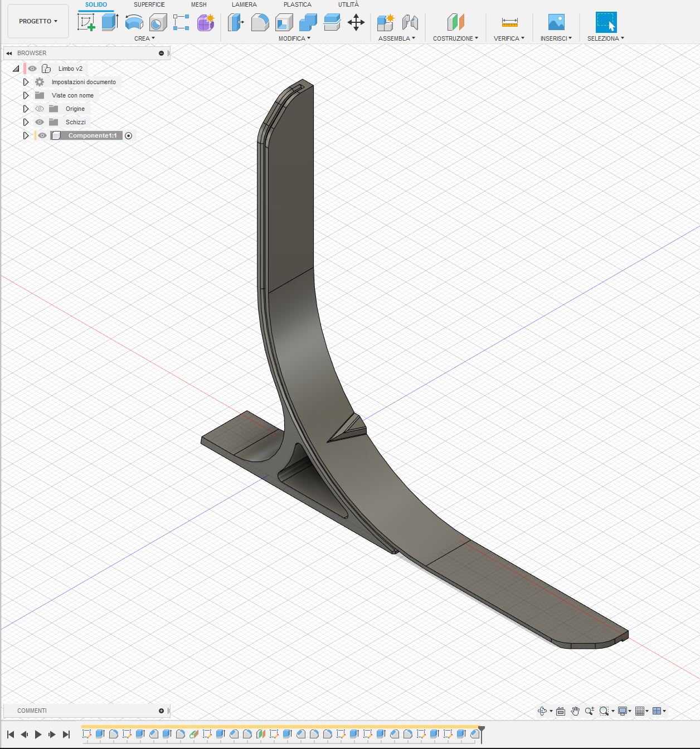Select the Fillet tool in Modifica
This screenshot has height=749, width=700.
260,23
